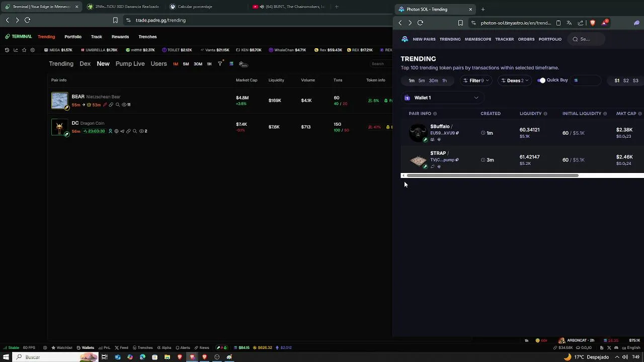The width and height of the screenshot is (644, 362).
Task: Open Photon MEMESCOPE page
Action: click(478, 39)
